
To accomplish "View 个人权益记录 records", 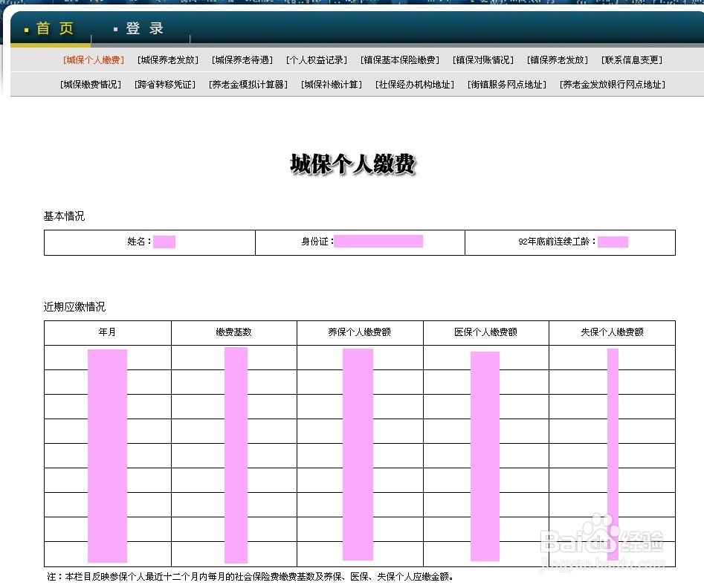I will point(315,59).
